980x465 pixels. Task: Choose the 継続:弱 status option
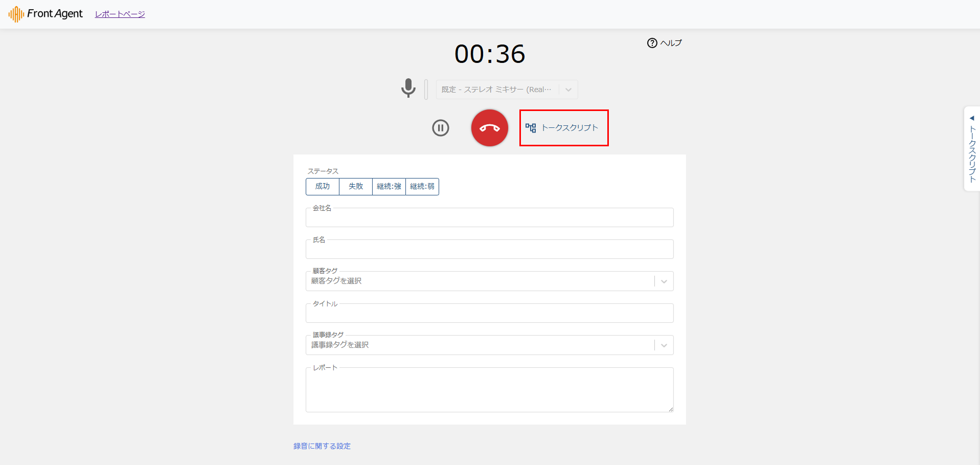pyautogui.click(x=422, y=187)
